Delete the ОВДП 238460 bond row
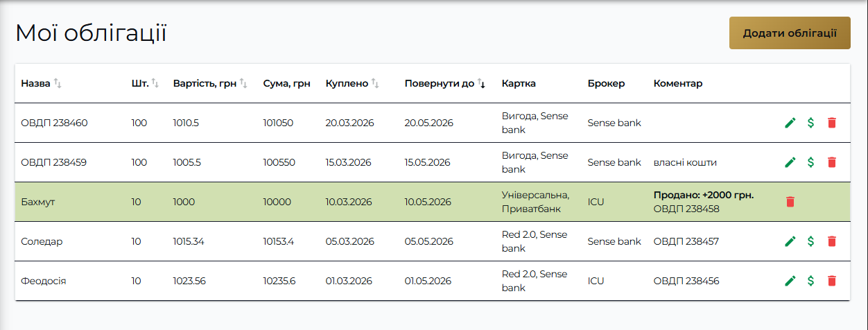Viewport: 868px width, 330px height. 832,123
